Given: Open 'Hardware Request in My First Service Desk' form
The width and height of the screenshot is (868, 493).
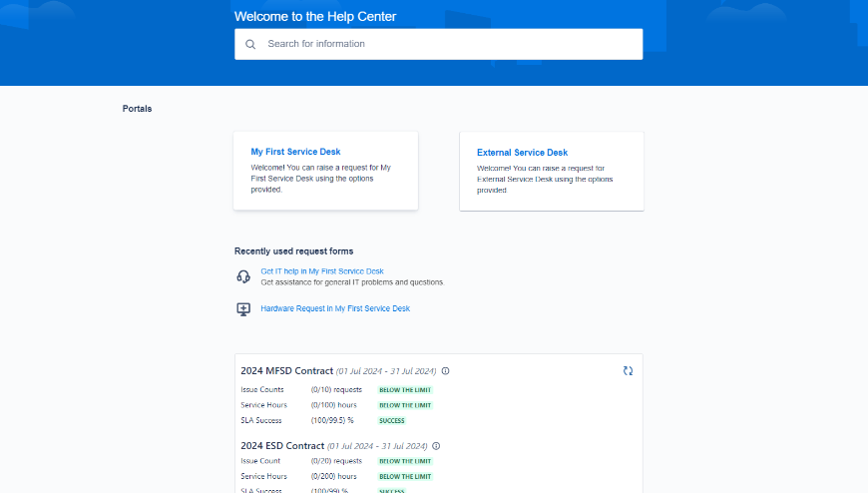Looking at the screenshot, I should (x=335, y=308).
